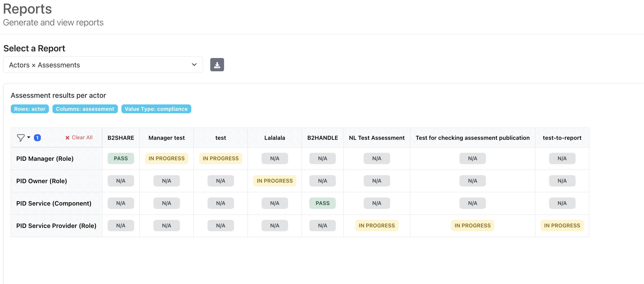Click the Lalalala column header
The width and height of the screenshot is (644, 284).
point(275,138)
